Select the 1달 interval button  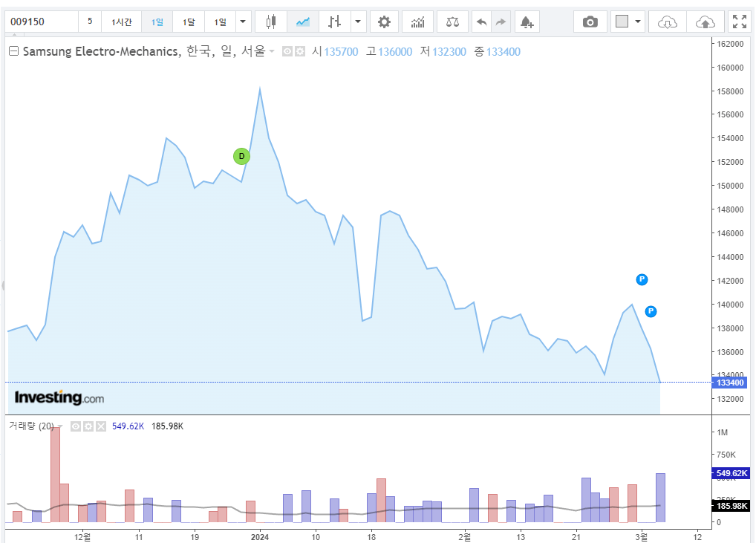pos(189,22)
